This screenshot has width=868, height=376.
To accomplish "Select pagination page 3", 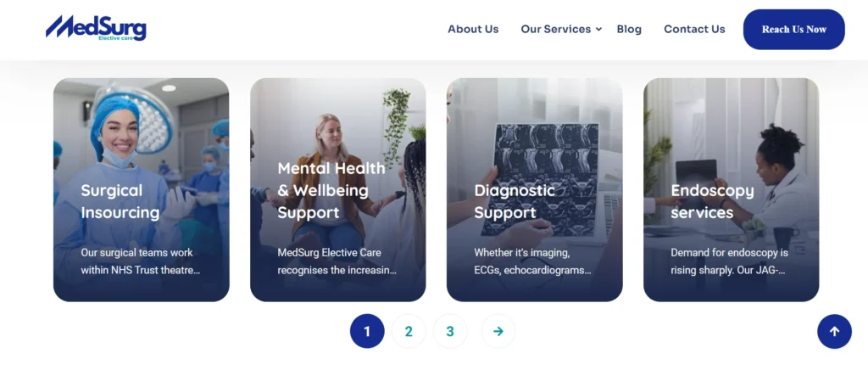I will pyautogui.click(x=450, y=332).
